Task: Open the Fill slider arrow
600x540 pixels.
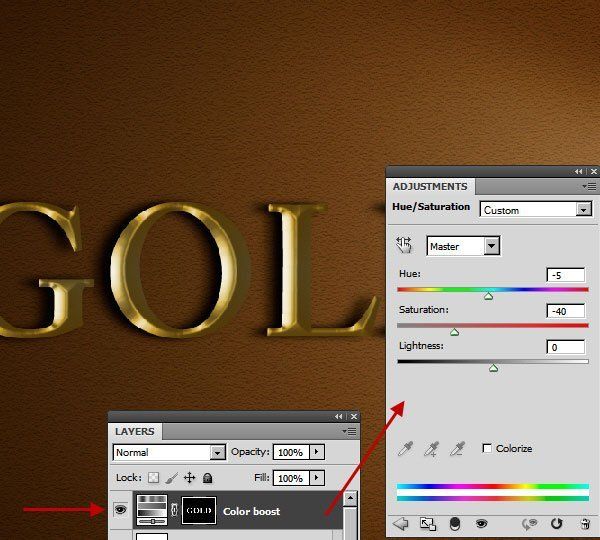Action: [316, 478]
